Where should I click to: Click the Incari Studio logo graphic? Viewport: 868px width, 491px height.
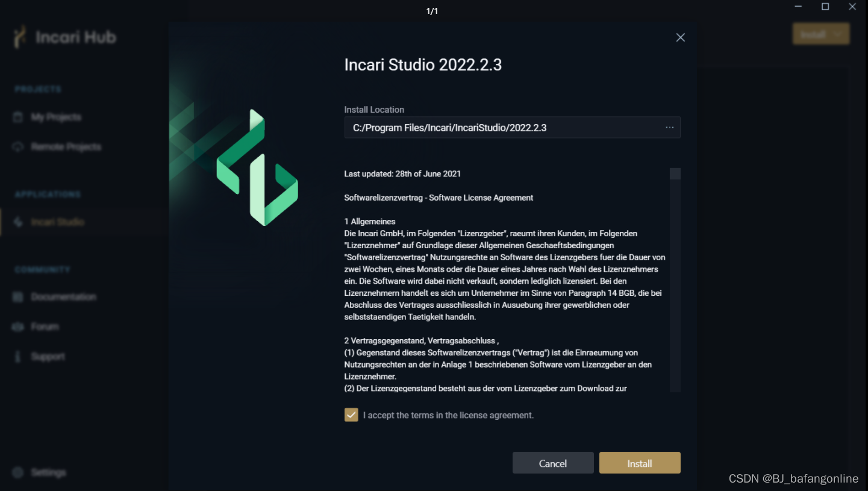click(x=257, y=167)
